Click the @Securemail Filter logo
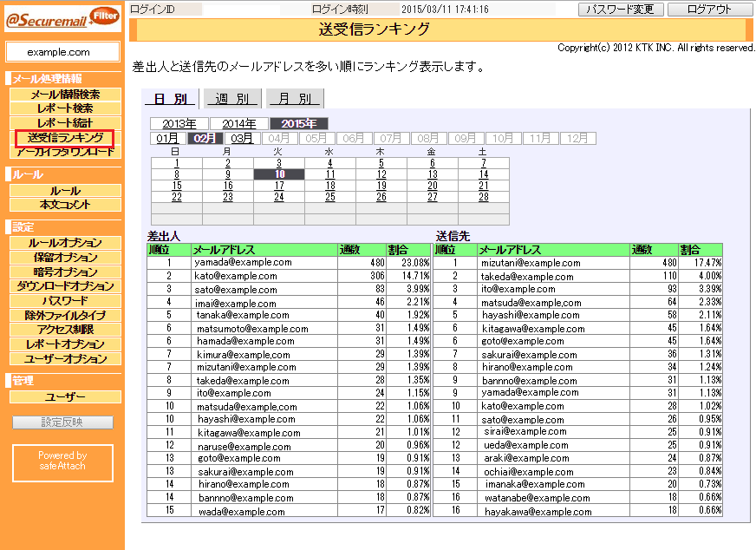 click(x=62, y=18)
